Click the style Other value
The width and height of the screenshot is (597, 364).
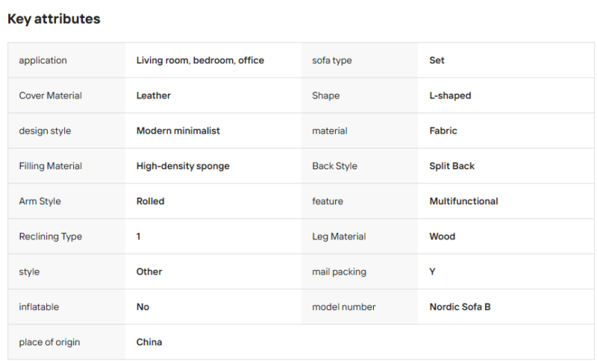(x=149, y=272)
